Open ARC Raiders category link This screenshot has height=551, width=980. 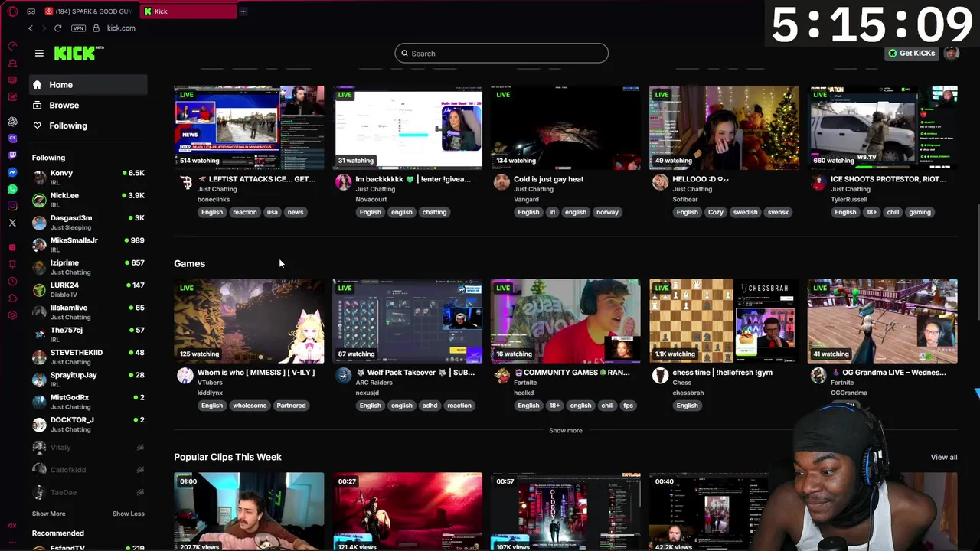[x=373, y=383]
